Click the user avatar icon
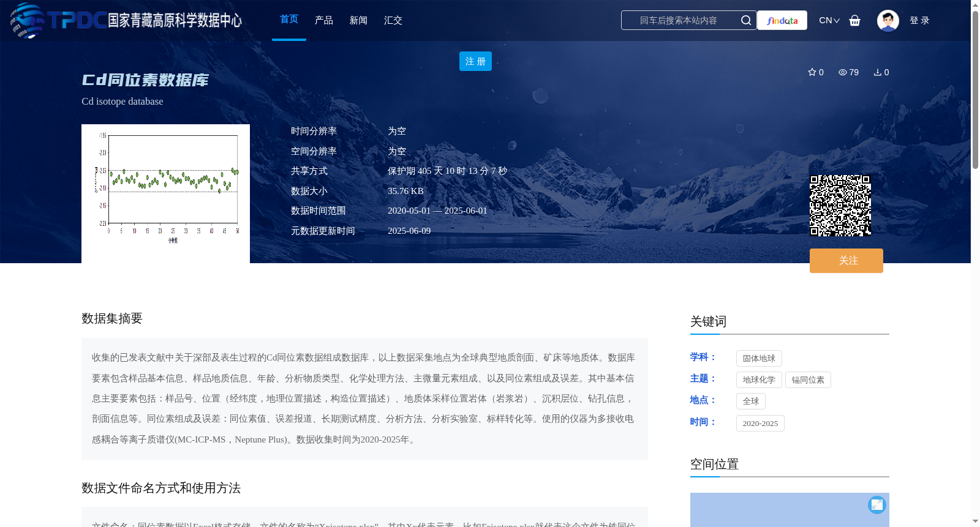980x527 pixels. (x=888, y=20)
